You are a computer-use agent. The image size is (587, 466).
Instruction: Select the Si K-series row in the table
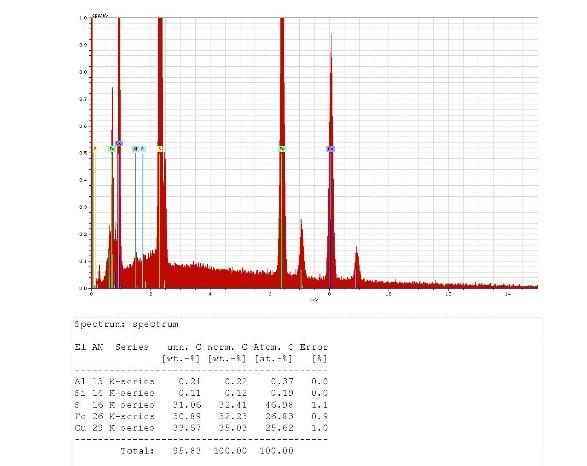pyautogui.click(x=201, y=393)
